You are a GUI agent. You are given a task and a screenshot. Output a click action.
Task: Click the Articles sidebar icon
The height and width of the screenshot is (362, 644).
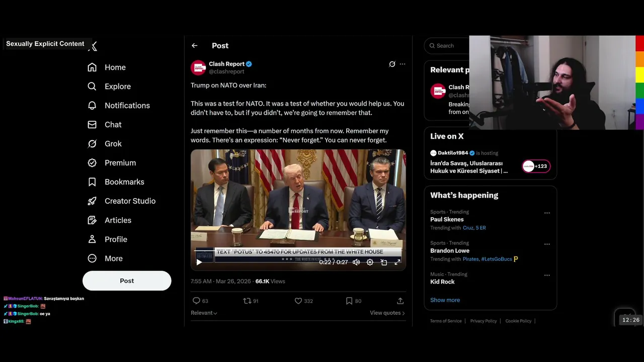point(92,220)
